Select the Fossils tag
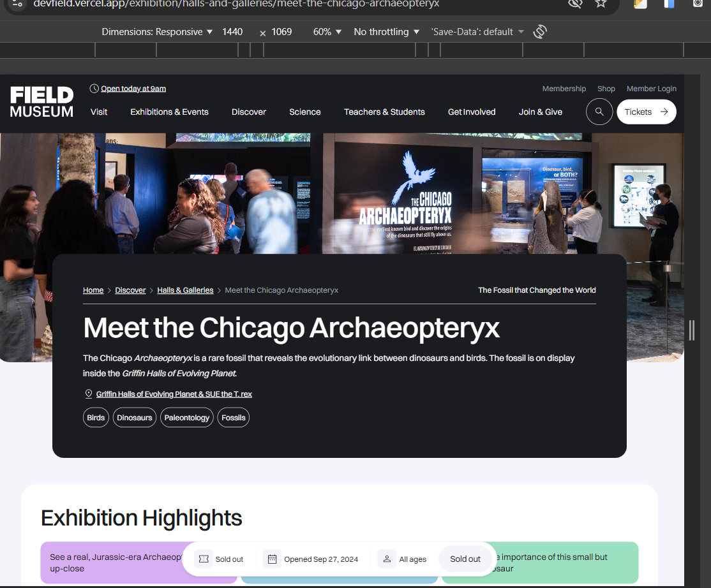The image size is (711, 588). pyautogui.click(x=233, y=418)
